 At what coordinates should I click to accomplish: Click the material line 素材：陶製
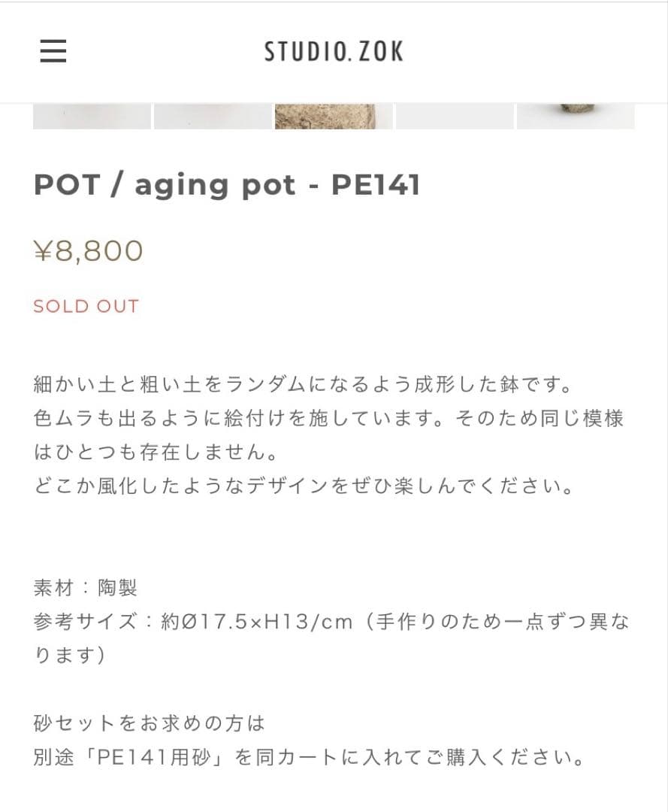(x=86, y=587)
